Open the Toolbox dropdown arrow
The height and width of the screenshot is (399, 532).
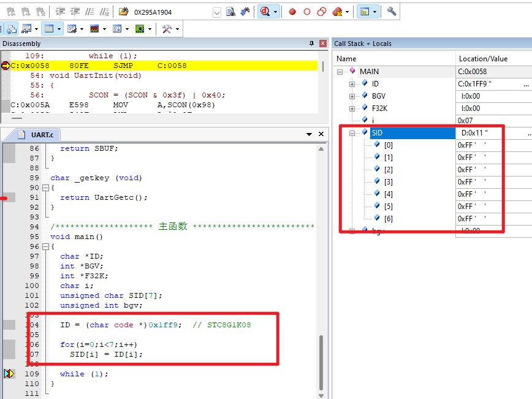click(178, 29)
